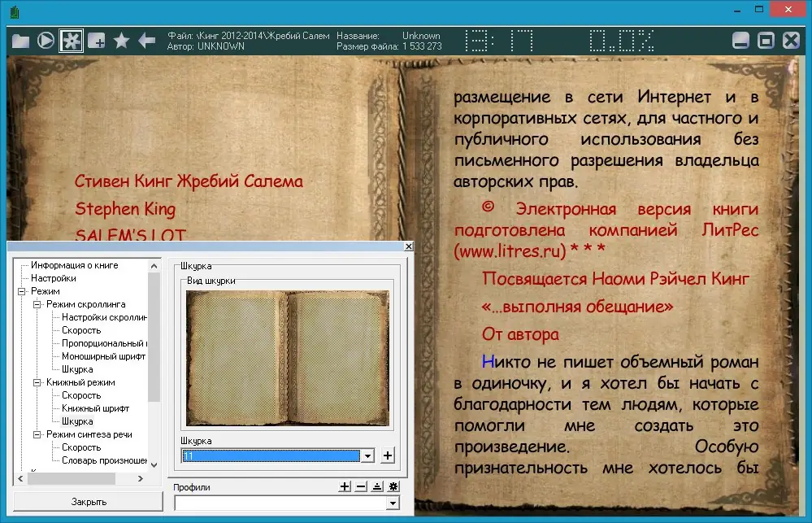The height and width of the screenshot is (523, 812).
Task: Click the Закрыть button
Action: click(88, 502)
